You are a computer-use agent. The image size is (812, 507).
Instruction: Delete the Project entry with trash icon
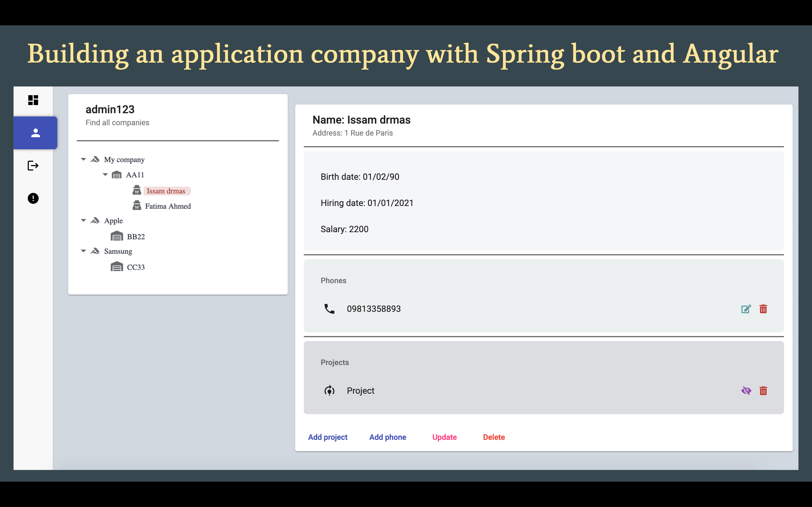[x=763, y=391]
